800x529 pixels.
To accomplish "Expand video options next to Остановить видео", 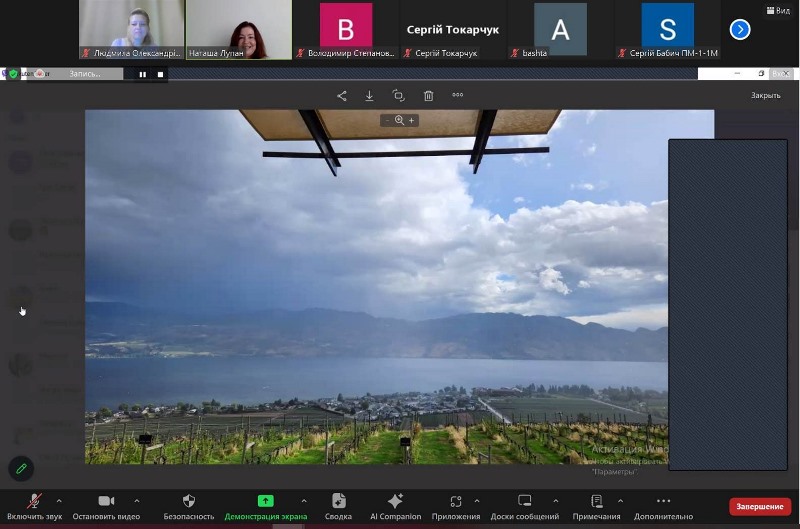I will click(x=137, y=501).
